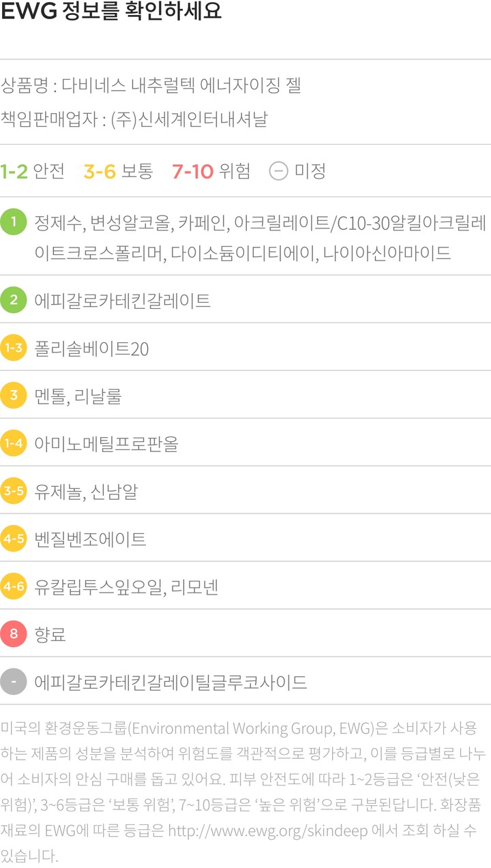This screenshot has width=491, height=868.
Task: Click the EWG 정보를 확인하세요 heading
Action: pyautogui.click(x=111, y=13)
